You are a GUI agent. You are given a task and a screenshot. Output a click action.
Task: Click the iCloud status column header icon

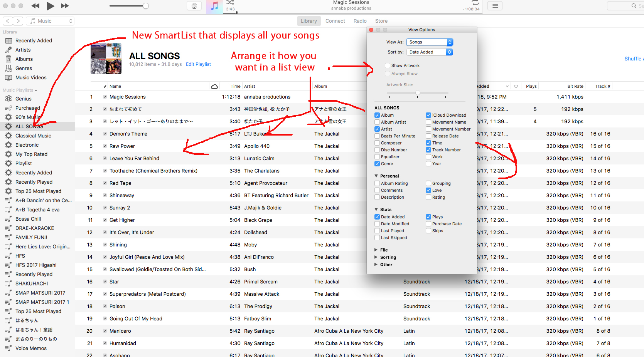(214, 86)
